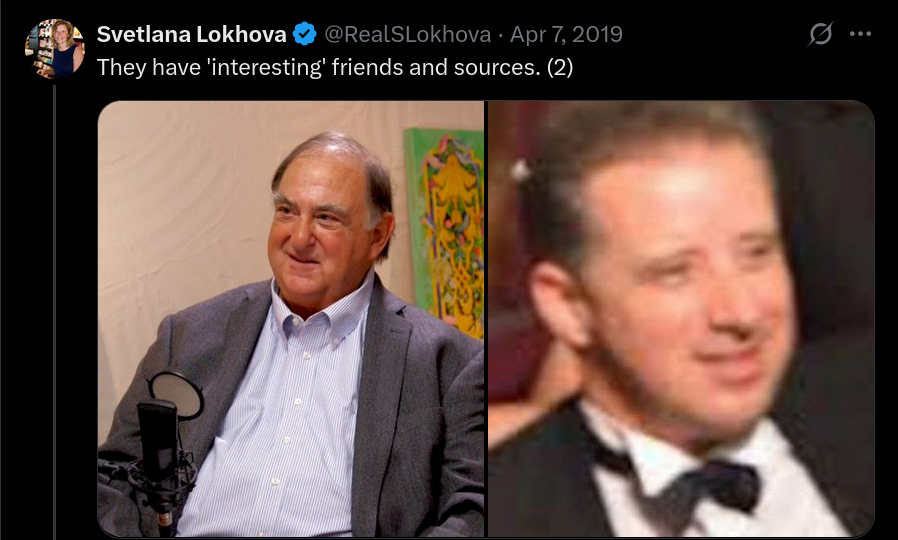Click the black divider between the photos
Viewport: 898px width, 540px height.
point(486,318)
